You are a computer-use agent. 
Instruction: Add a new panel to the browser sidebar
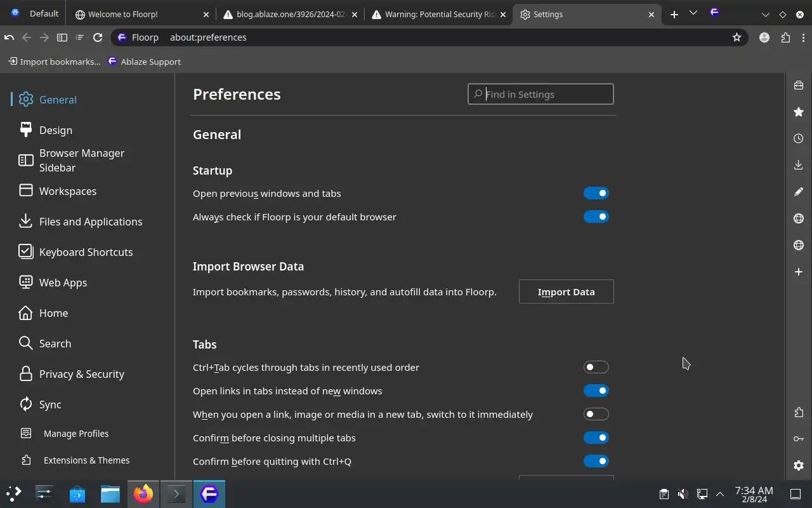pyautogui.click(x=799, y=272)
